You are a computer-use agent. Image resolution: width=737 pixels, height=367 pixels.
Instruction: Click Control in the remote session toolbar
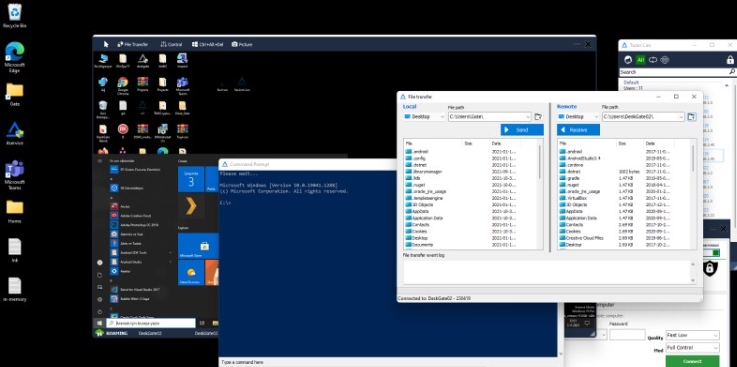click(171, 44)
